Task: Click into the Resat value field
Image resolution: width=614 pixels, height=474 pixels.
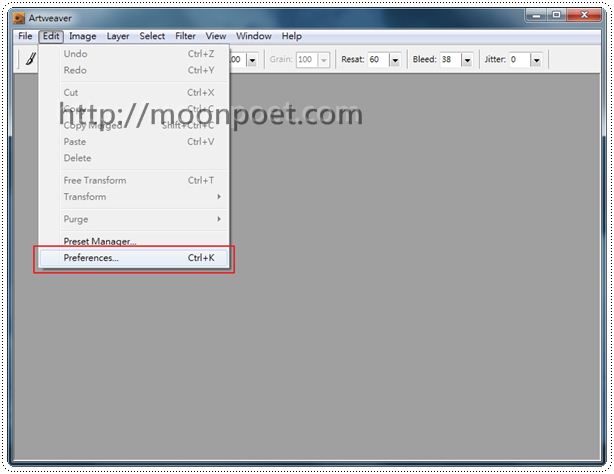Action: pos(377,60)
